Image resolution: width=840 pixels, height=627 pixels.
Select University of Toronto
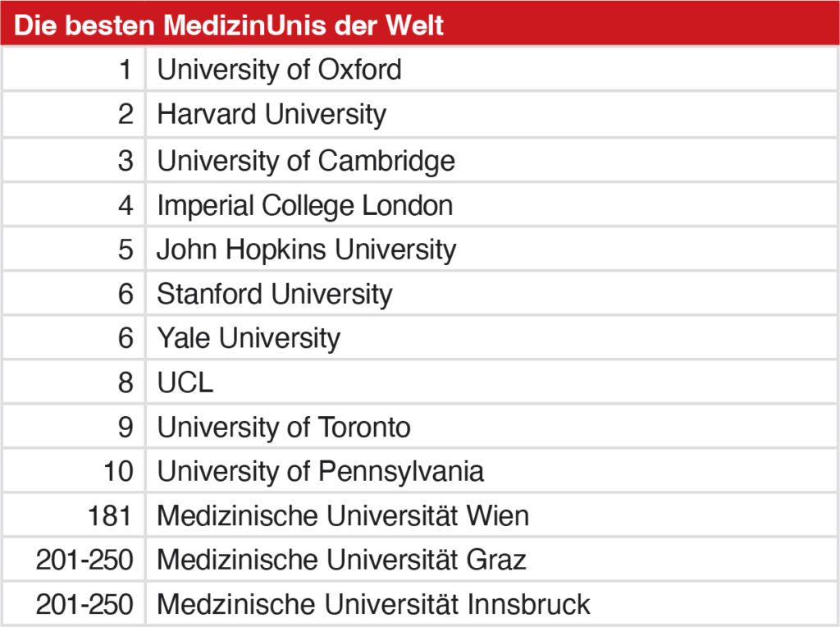(284, 428)
